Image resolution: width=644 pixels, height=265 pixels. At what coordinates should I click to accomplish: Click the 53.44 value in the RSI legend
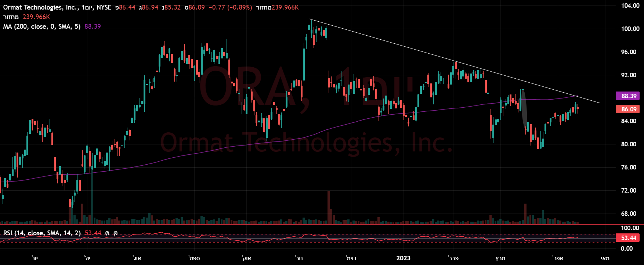click(93, 233)
